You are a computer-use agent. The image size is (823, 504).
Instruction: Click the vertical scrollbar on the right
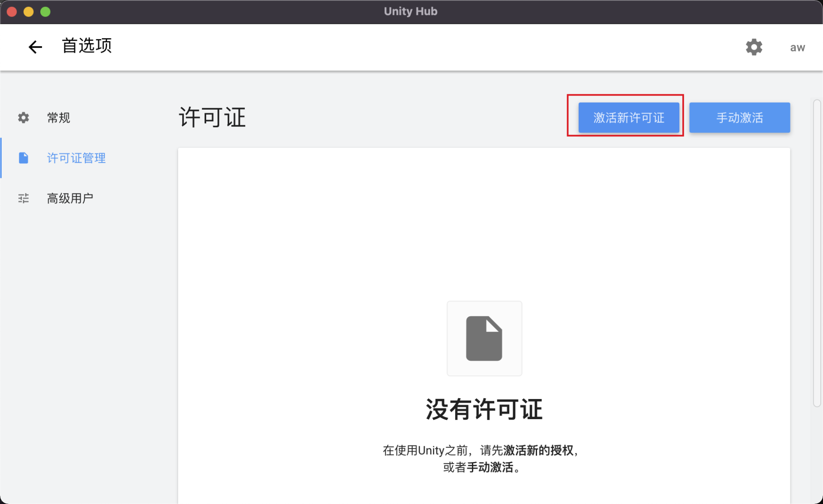[x=817, y=253]
